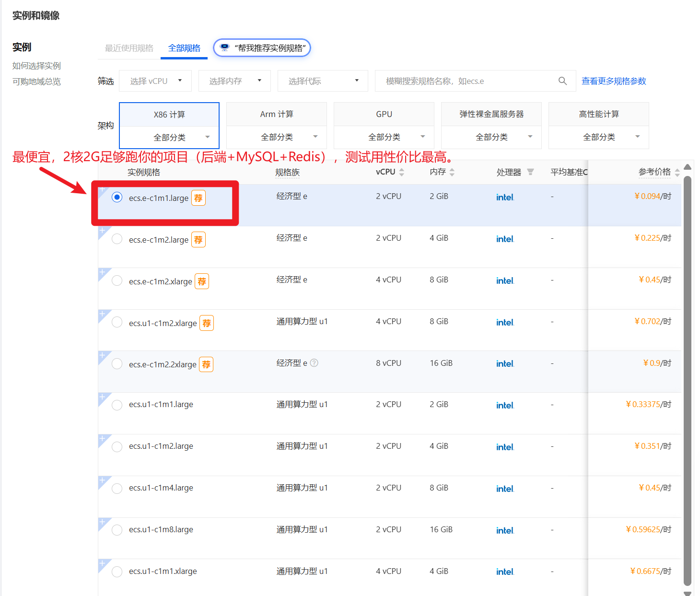Click the 如何选择实例 link
This screenshot has height=596, width=700.
[36, 66]
